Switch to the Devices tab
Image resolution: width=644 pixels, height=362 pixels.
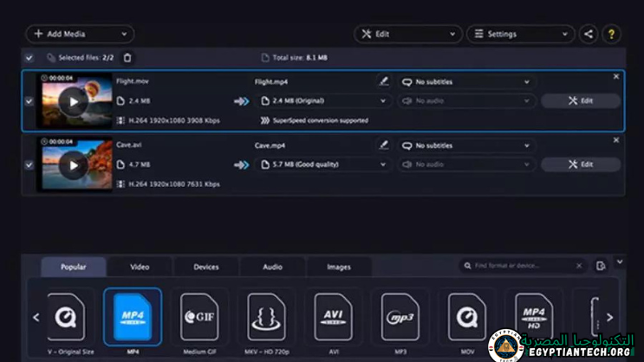coord(205,267)
